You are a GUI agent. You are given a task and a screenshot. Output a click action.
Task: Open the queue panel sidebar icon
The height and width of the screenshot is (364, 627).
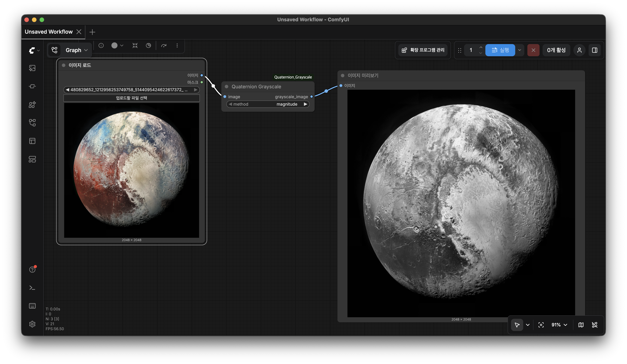pyautogui.click(x=32, y=159)
